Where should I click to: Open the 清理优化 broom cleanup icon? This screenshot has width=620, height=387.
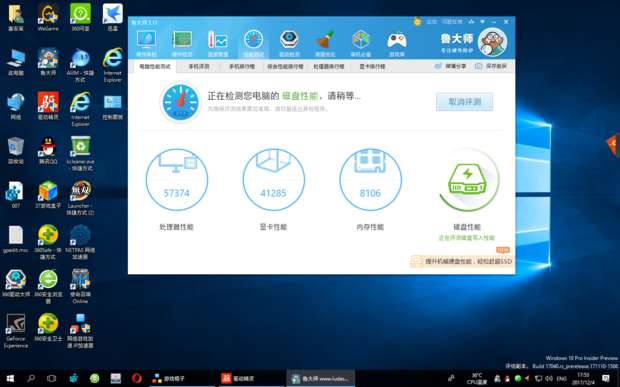[325, 43]
